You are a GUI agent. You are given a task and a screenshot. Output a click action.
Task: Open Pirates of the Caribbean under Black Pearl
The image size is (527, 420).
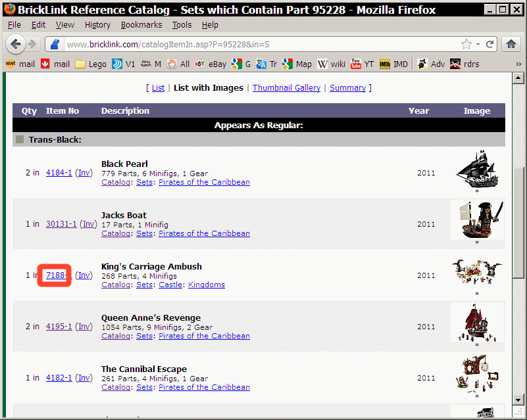(x=204, y=182)
